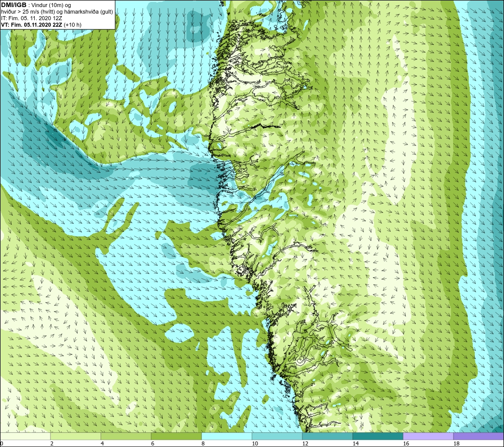Image resolution: width=504 pixels, height=447 pixels.
Task: Click the 6-8 m/s dark green swatch
Action: (176, 436)
